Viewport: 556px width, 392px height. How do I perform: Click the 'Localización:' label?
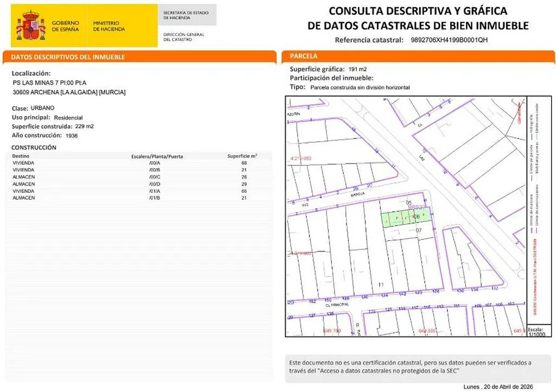31,73
